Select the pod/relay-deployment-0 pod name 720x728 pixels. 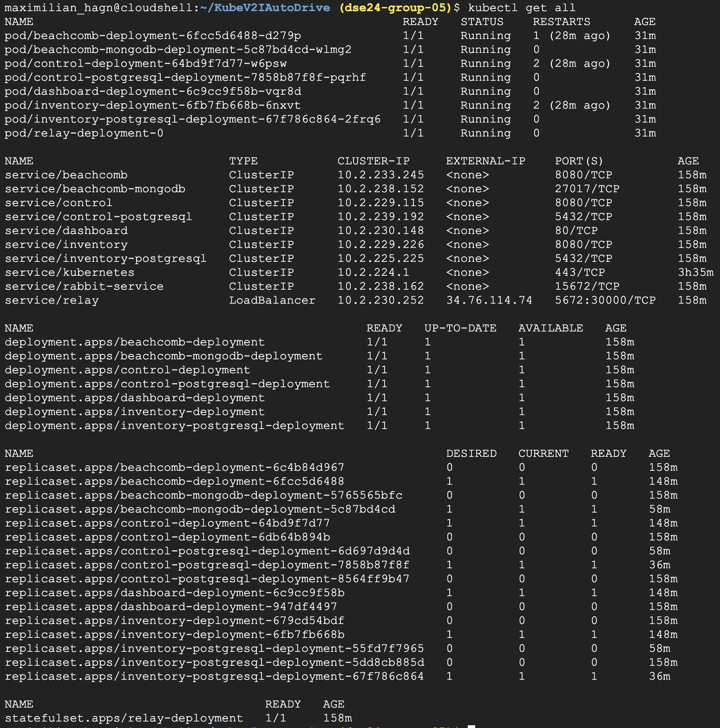84,133
